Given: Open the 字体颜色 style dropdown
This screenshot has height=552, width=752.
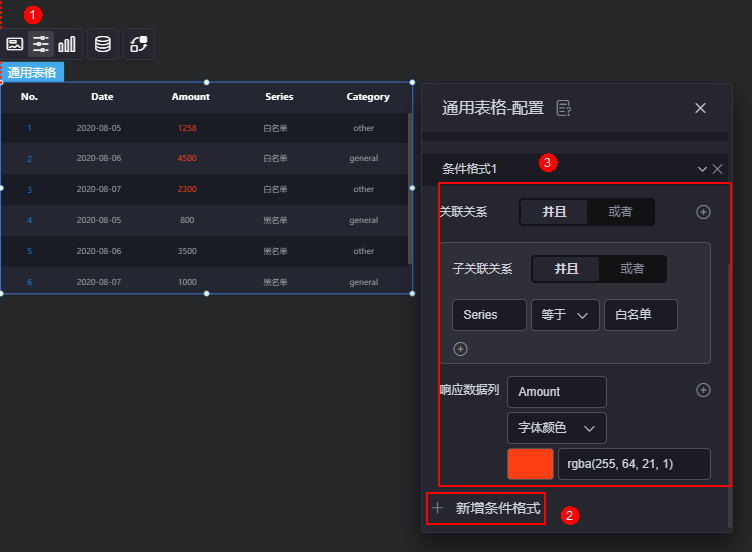Looking at the screenshot, I should pyautogui.click(x=557, y=428).
